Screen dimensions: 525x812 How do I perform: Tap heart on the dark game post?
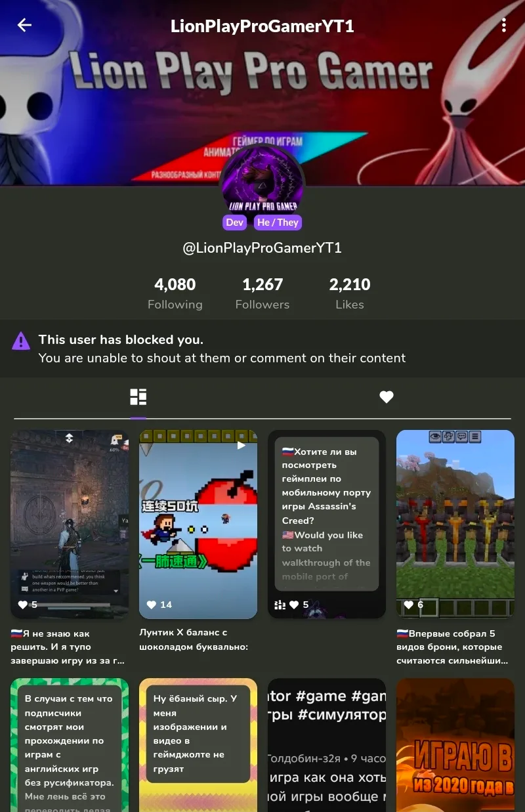(x=23, y=605)
